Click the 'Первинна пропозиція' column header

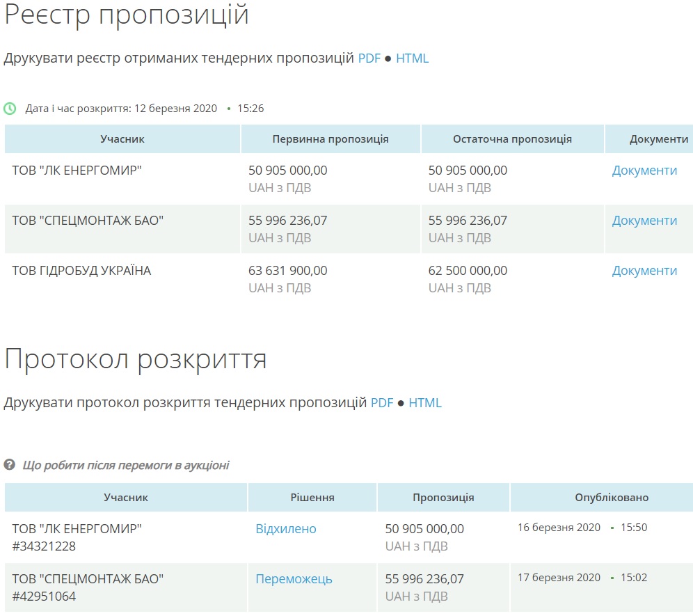point(330,139)
